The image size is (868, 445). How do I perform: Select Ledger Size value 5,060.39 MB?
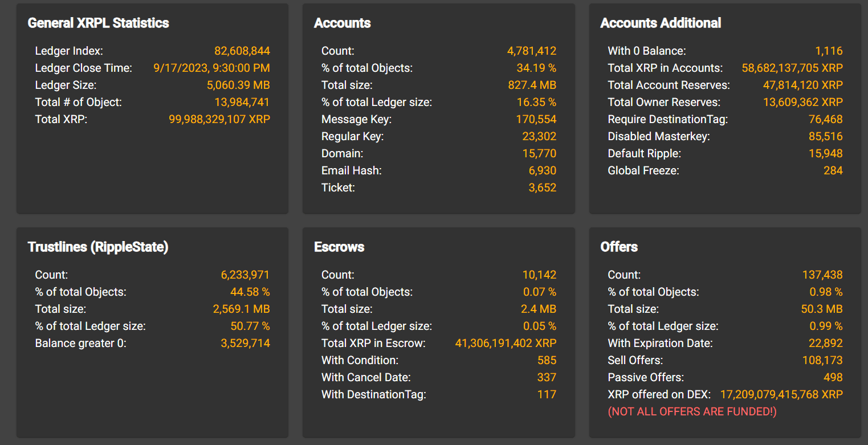click(238, 85)
